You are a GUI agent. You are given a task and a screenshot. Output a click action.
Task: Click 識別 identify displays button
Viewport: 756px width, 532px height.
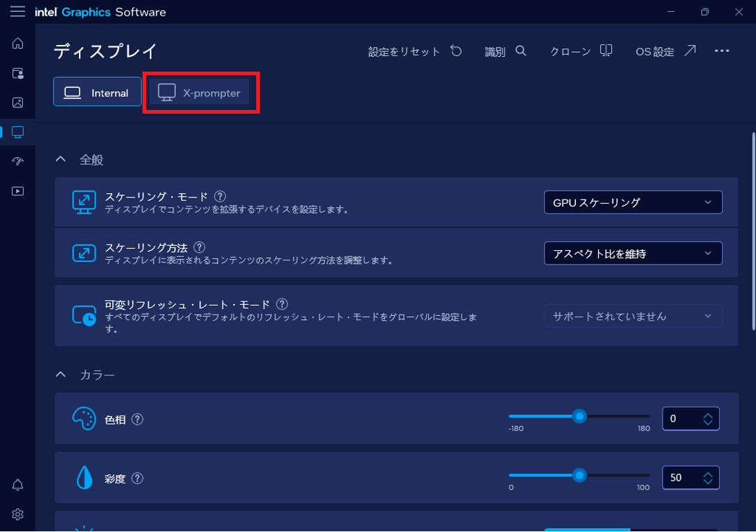[x=505, y=51]
